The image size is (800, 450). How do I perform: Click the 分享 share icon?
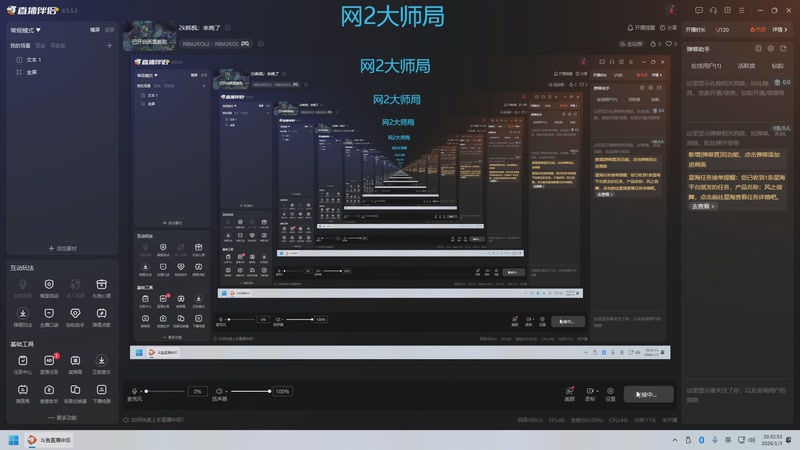click(x=668, y=28)
